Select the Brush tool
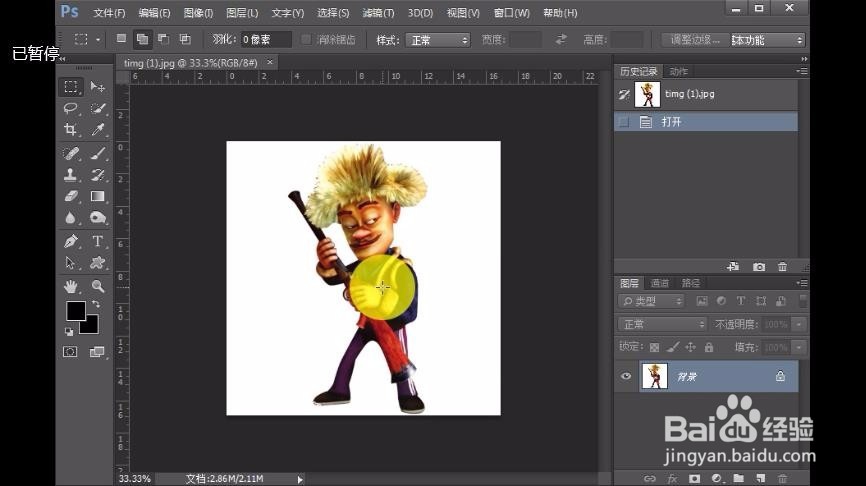866x486 pixels. (98, 153)
